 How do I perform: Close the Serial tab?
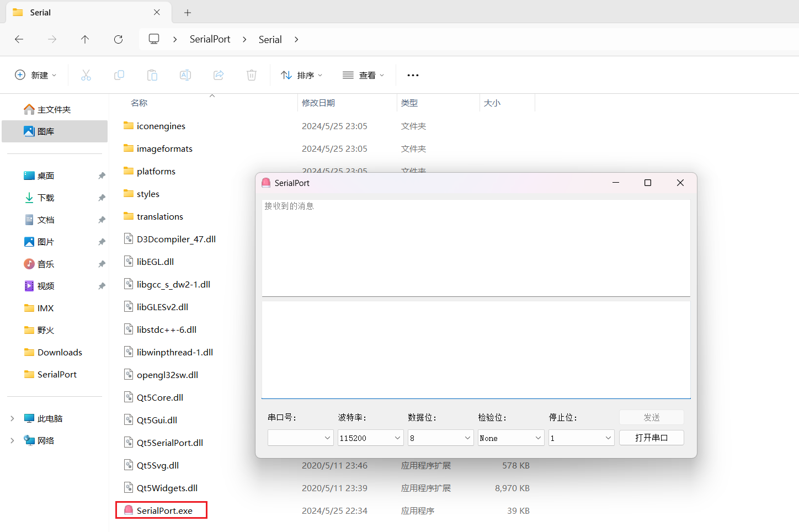157,12
